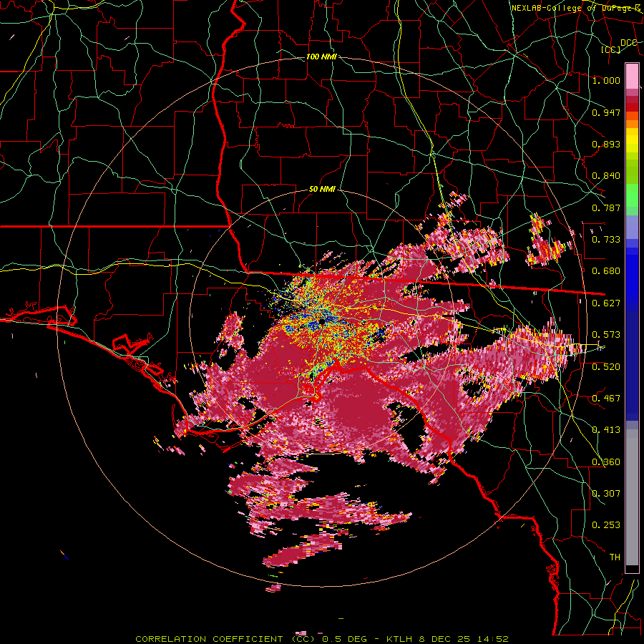
Task: Click the "0.787" scale value
Action: pos(606,208)
